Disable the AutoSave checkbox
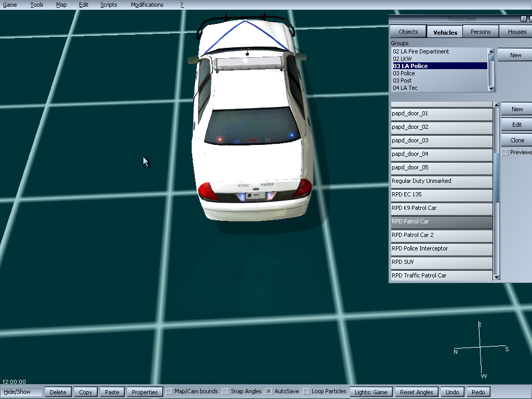The width and height of the screenshot is (532, 399). 269,392
